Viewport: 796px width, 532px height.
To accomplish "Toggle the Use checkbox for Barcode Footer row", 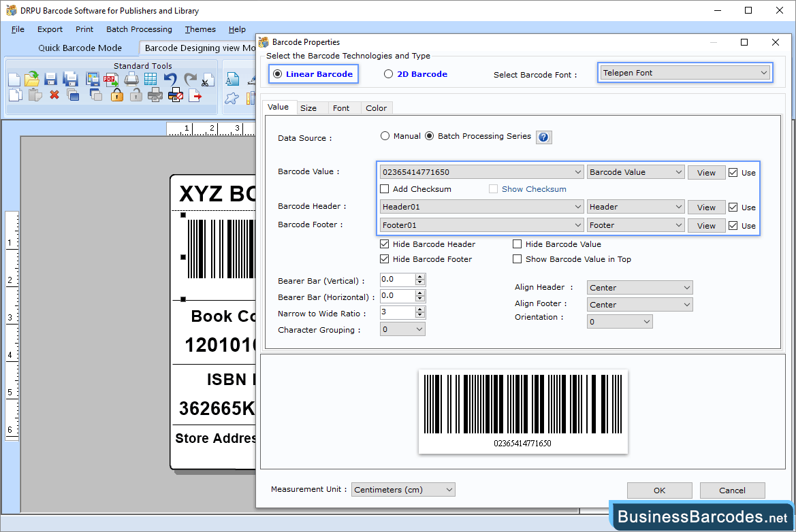I will pyautogui.click(x=733, y=226).
